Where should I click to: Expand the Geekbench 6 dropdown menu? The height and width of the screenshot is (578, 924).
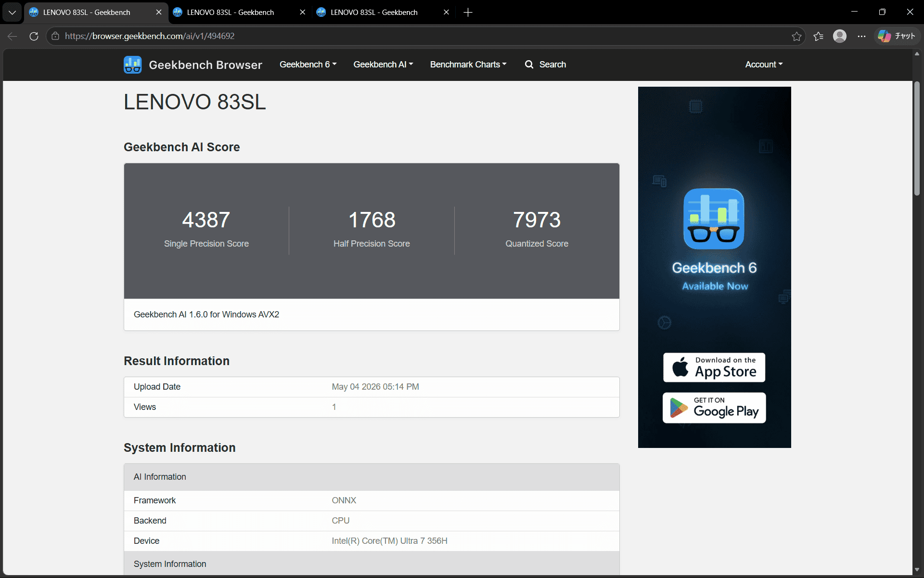pos(308,65)
